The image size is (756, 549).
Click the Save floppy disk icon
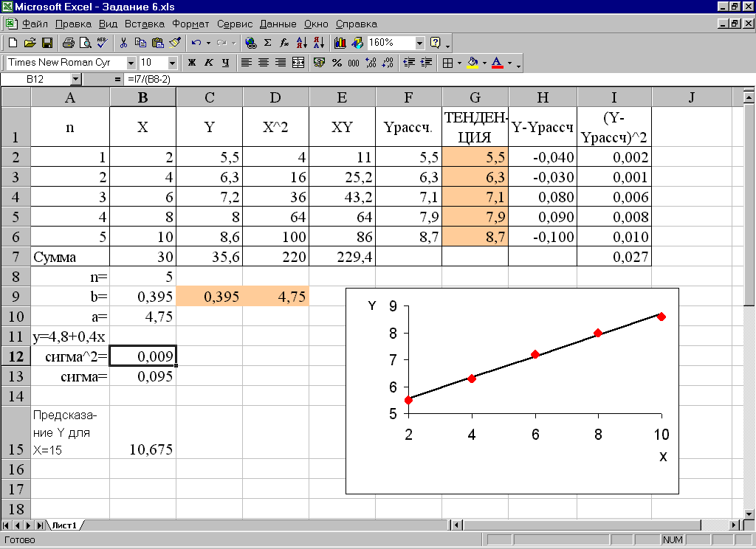click(x=47, y=43)
